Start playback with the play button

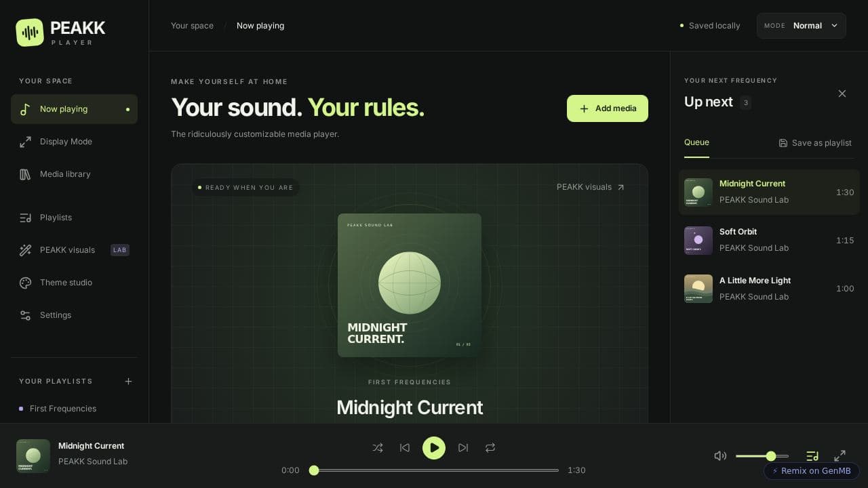tap(434, 447)
